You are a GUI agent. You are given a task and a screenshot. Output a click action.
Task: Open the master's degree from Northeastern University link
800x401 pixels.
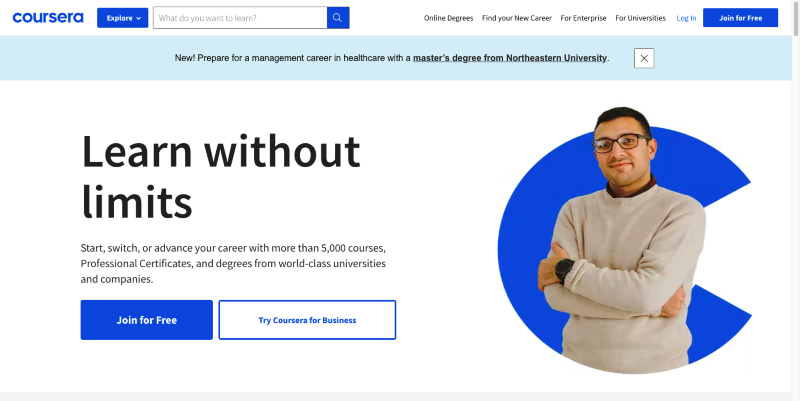click(x=510, y=58)
